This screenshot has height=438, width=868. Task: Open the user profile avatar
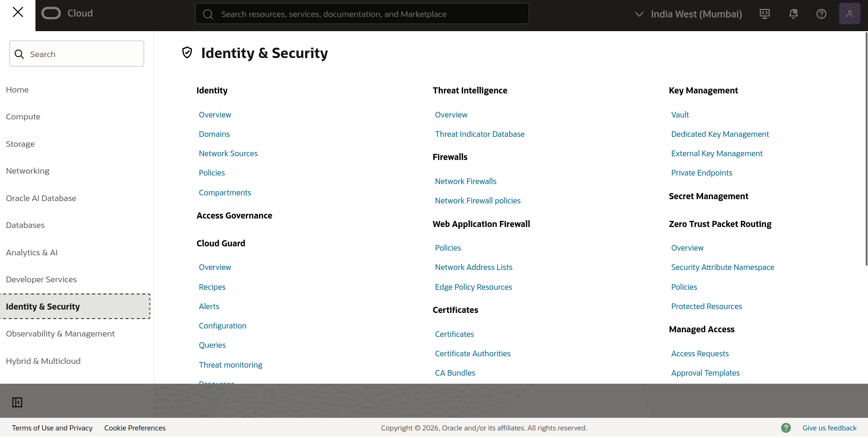point(850,14)
